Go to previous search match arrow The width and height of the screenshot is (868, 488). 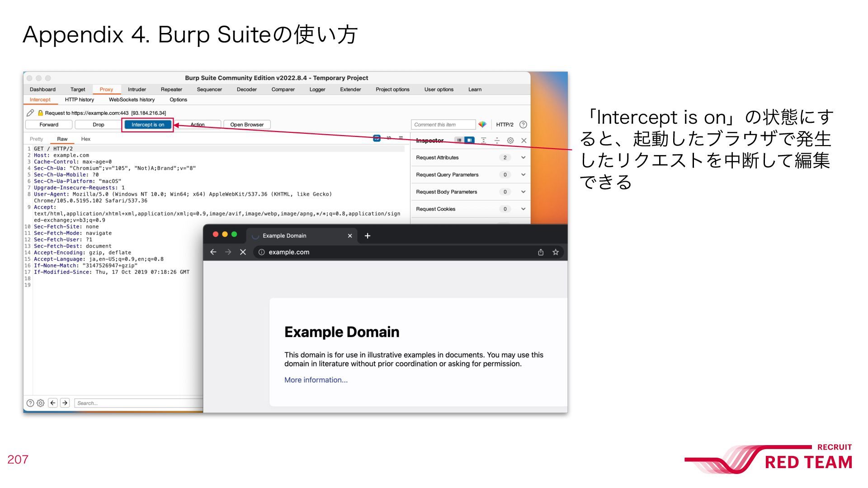click(x=53, y=403)
